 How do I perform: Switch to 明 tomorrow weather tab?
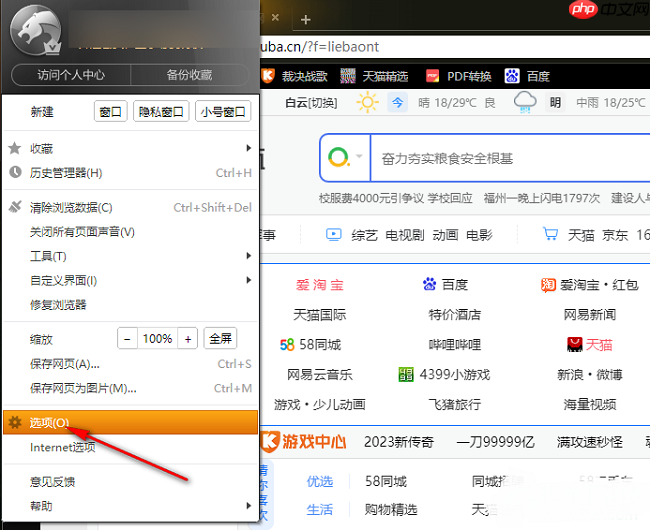[x=555, y=102]
